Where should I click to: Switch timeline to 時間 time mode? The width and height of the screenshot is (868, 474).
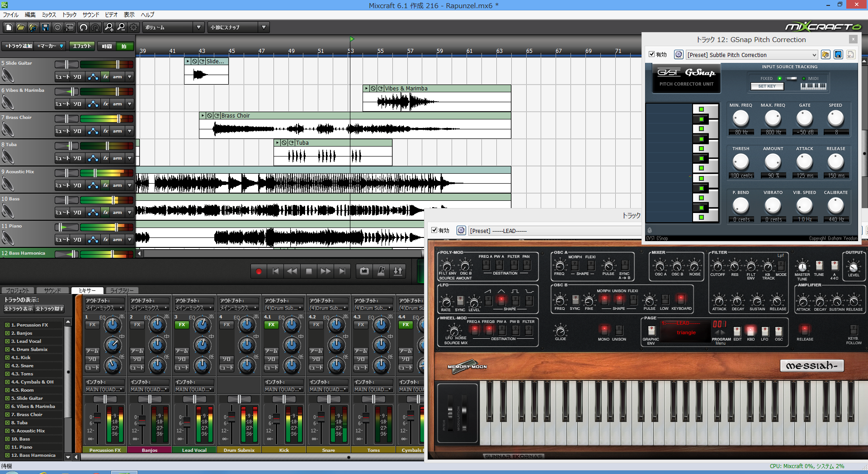pyautogui.click(x=107, y=46)
